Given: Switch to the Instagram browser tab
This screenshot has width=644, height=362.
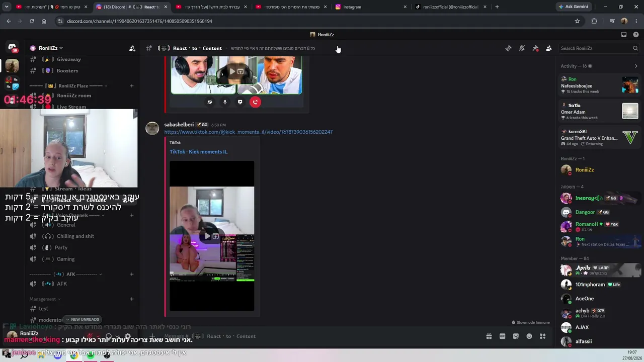Looking at the screenshot, I should (x=371, y=7).
